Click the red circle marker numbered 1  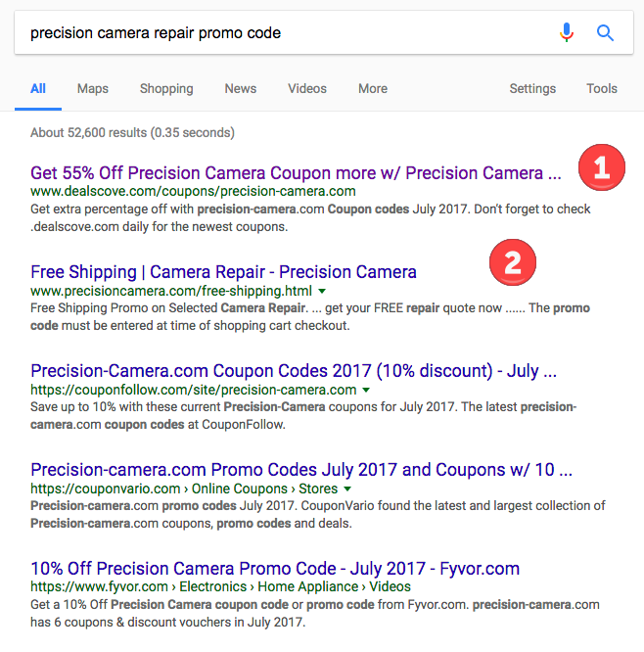[x=602, y=167]
